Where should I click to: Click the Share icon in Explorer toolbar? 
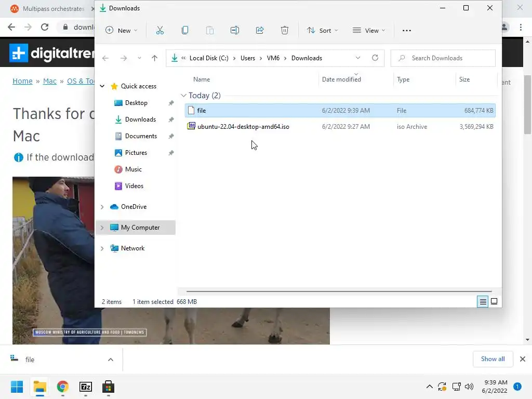[260, 31]
